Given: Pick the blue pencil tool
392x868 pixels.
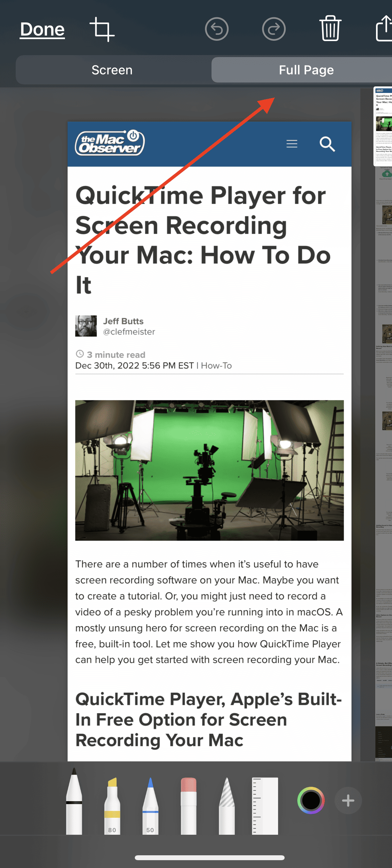Looking at the screenshot, I should pos(150,806).
